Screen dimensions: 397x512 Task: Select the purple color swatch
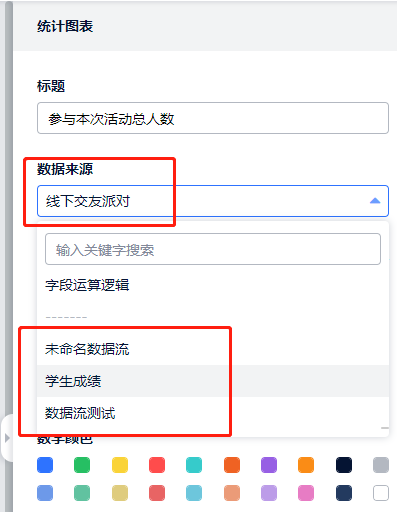pyautogui.click(x=269, y=465)
